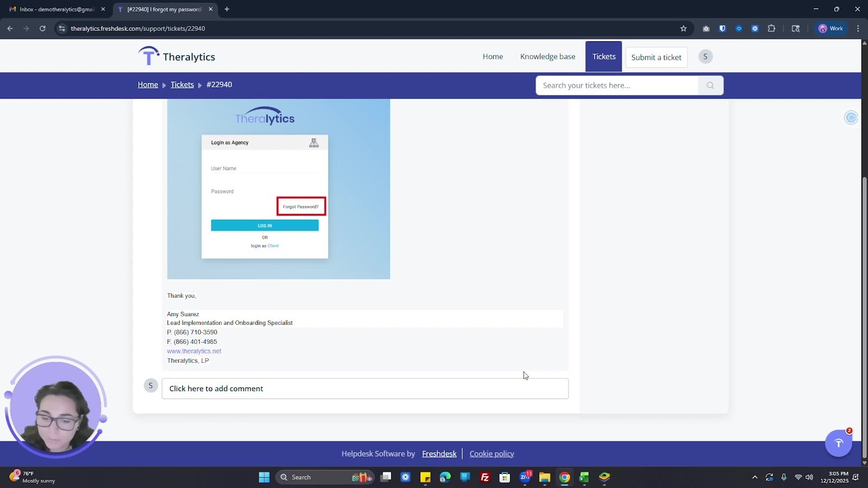
Task: Reload the page with the refresh icon
Action: [42, 28]
